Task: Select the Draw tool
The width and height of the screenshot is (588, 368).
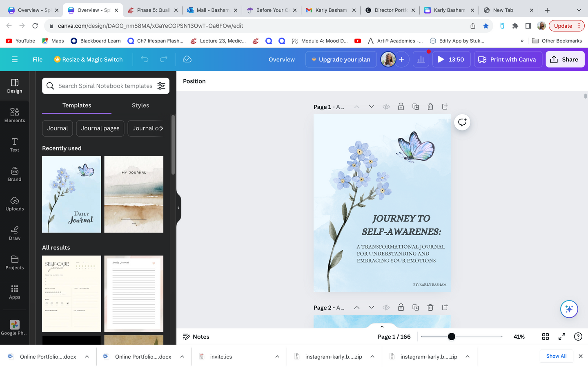Action: 15,233
